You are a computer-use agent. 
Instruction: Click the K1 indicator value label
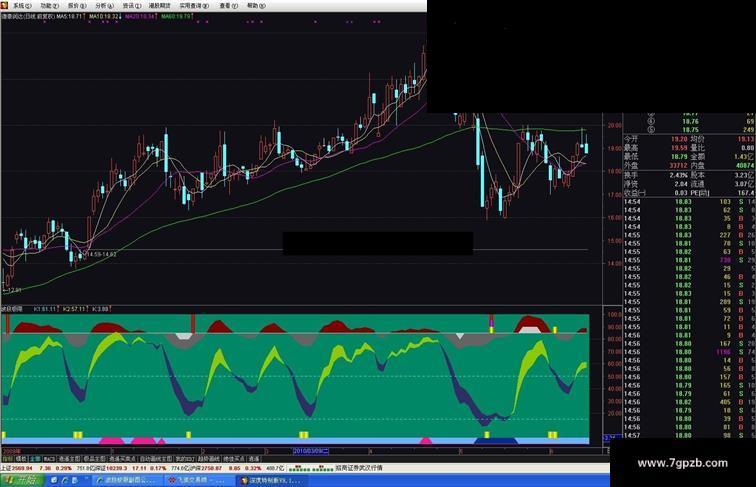point(45,309)
